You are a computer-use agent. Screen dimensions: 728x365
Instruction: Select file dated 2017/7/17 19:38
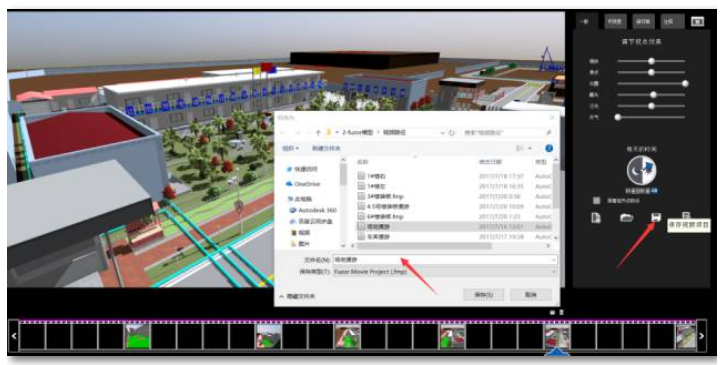(454, 236)
